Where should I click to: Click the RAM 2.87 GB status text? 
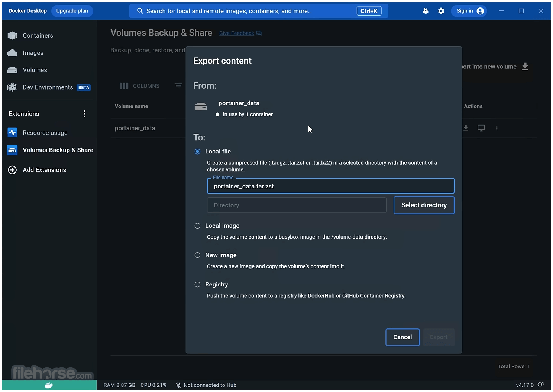[119, 385]
